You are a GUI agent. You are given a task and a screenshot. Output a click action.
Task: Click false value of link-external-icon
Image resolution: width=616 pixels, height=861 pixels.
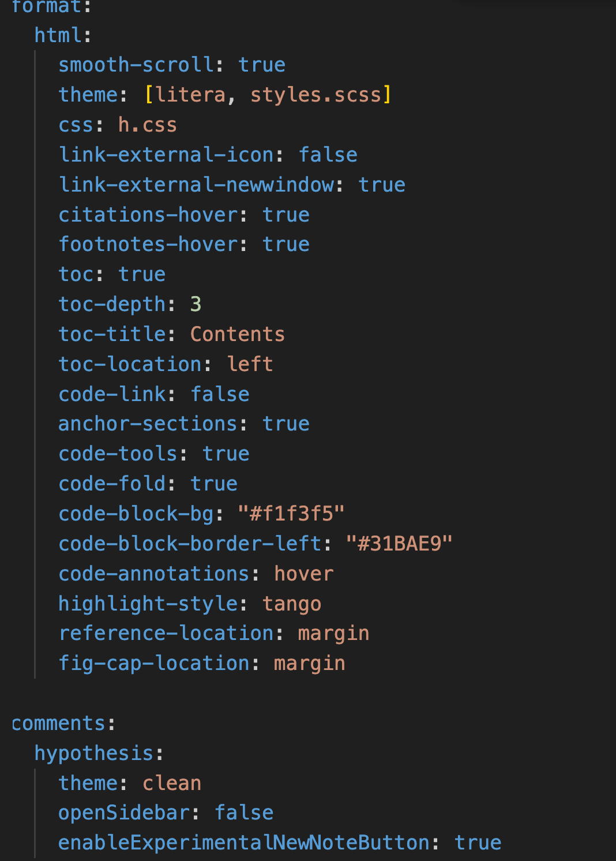[328, 155]
